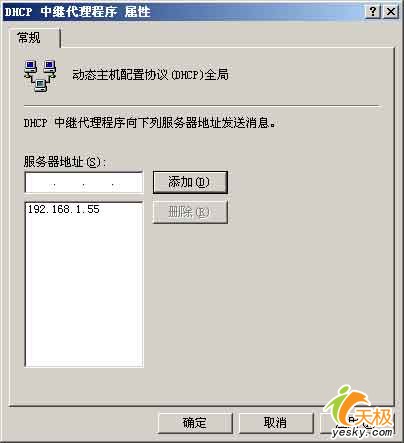404x443 pixels.
Task: Click the 动态主机配置协议 (DHCP) 全局 heading
Action: click(x=150, y=75)
